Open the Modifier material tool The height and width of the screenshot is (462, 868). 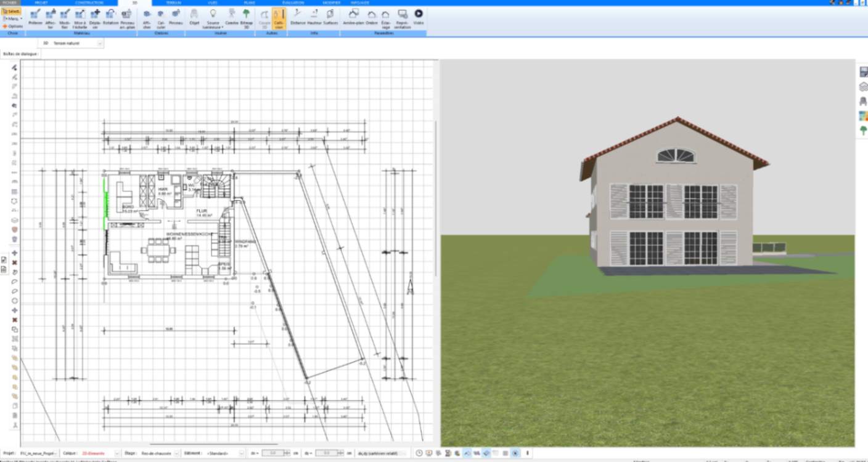[65, 18]
